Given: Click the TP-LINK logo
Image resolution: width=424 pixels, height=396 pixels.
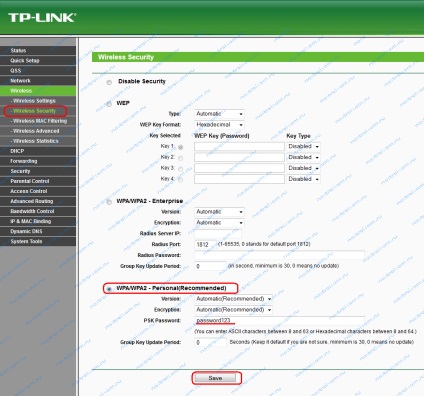Looking at the screenshot, I should point(42,17).
